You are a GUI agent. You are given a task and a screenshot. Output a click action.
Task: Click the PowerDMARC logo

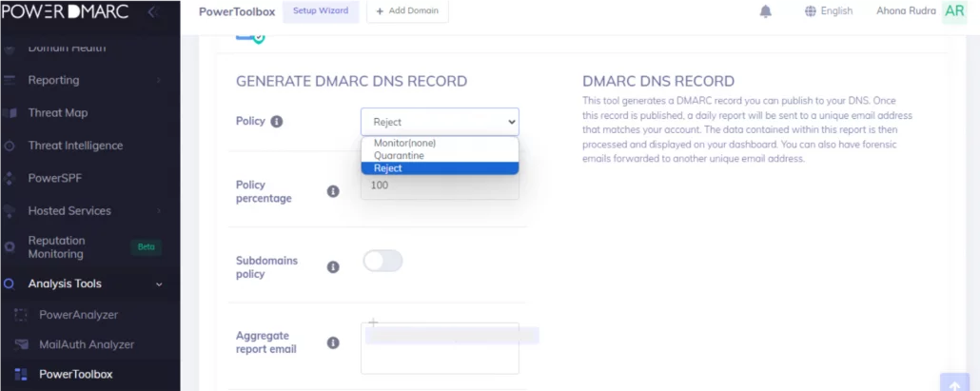(x=65, y=11)
